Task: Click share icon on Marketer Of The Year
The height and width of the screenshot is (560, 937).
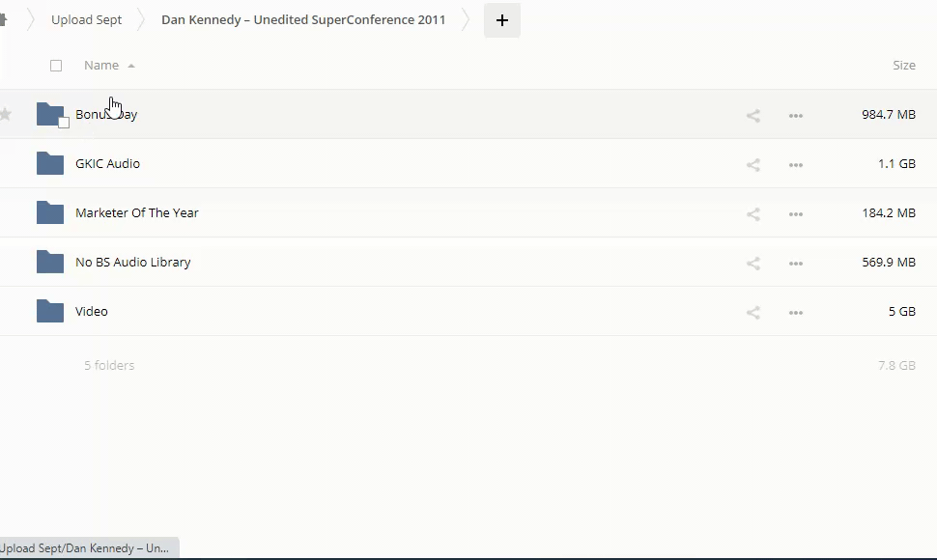Action: pyautogui.click(x=753, y=214)
